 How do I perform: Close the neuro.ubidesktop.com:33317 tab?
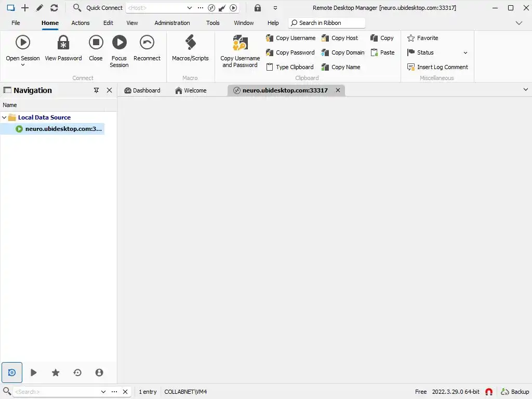338,90
